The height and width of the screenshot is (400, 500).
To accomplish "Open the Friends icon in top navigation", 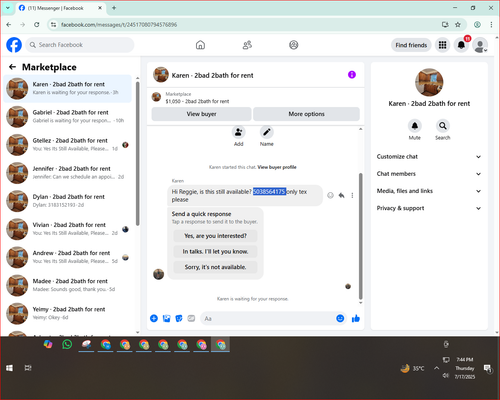I will tap(247, 45).
